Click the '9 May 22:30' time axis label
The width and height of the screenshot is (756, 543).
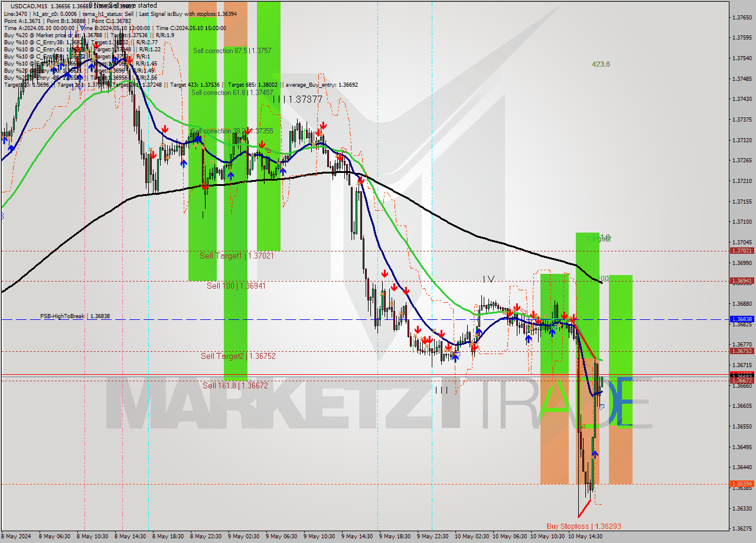click(432, 537)
